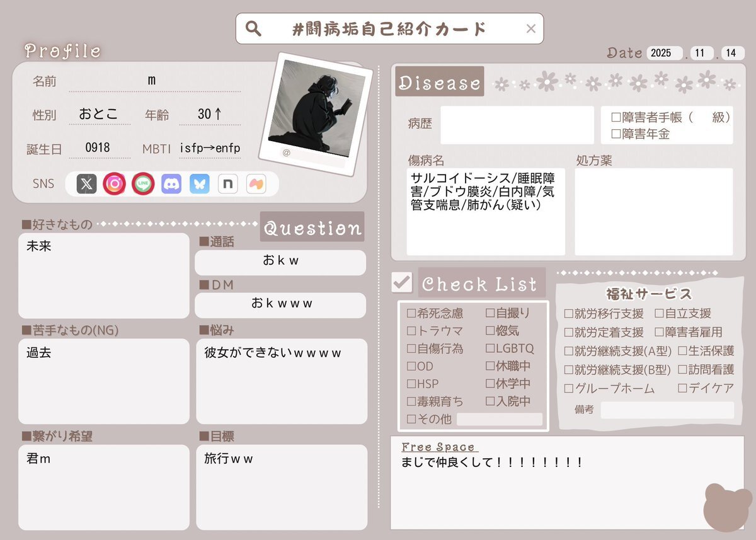The width and height of the screenshot is (756, 540).
Task: Click the Bluesky butterfly icon
Action: [x=200, y=184]
